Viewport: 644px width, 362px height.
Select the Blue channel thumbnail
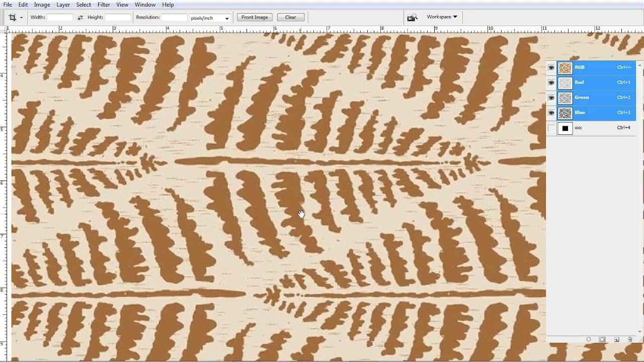pyautogui.click(x=565, y=113)
